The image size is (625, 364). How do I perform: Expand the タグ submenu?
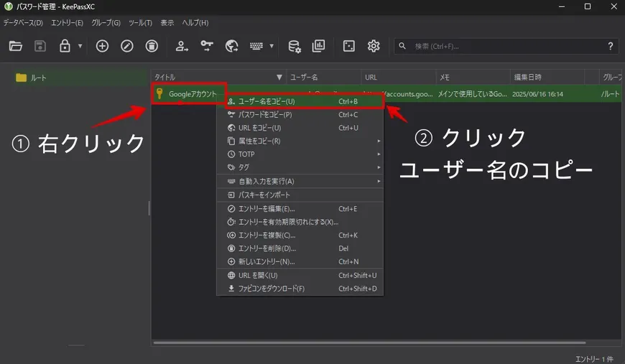coord(300,167)
